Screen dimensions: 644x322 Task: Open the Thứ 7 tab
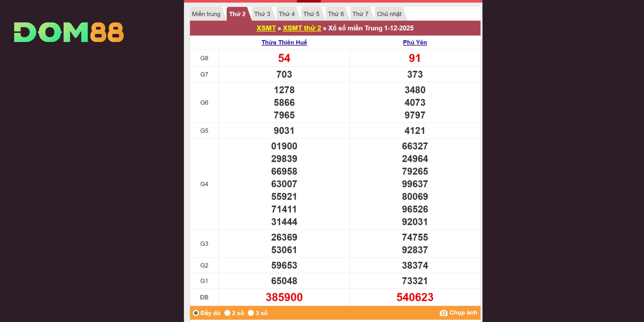tap(360, 14)
